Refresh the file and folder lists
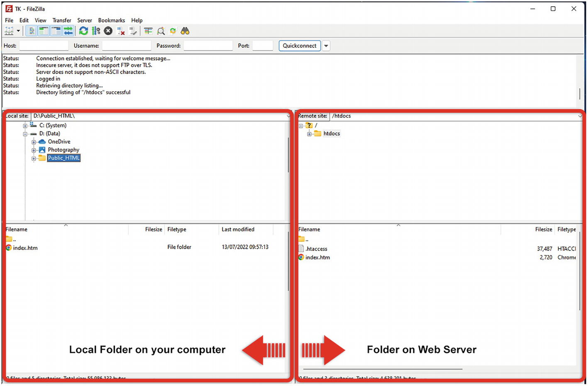The height and width of the screenshot is (386, 588). [83, 31]
